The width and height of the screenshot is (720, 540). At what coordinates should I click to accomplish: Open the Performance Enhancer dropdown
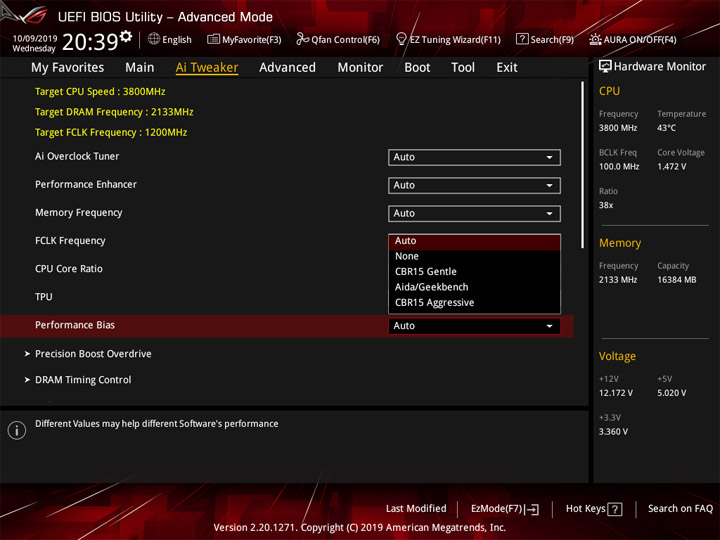click(474, 186)
